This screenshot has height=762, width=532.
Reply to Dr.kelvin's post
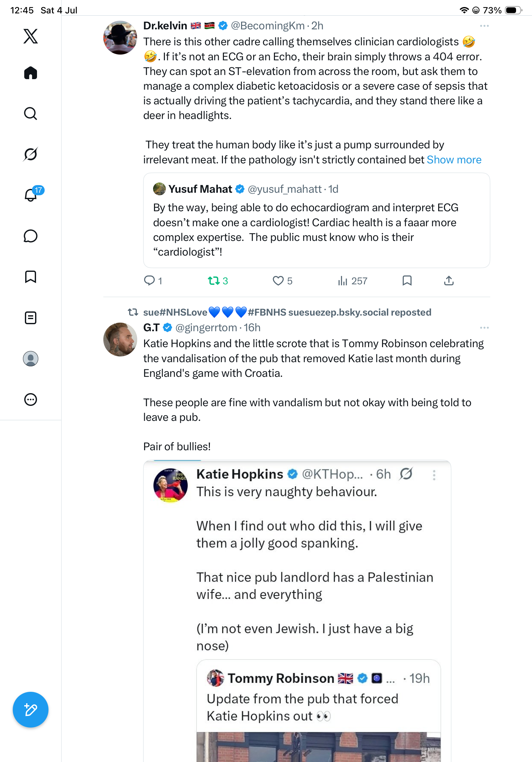[153, 281]
